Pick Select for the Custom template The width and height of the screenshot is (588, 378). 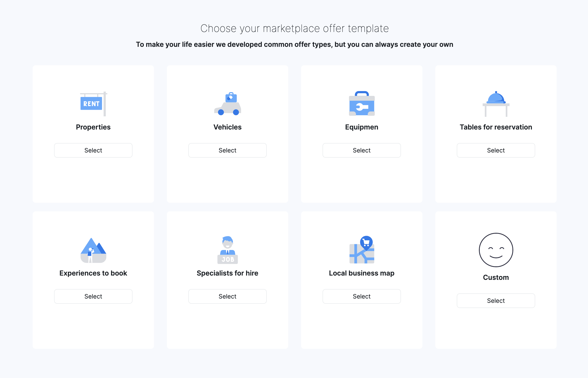point(496,300)
